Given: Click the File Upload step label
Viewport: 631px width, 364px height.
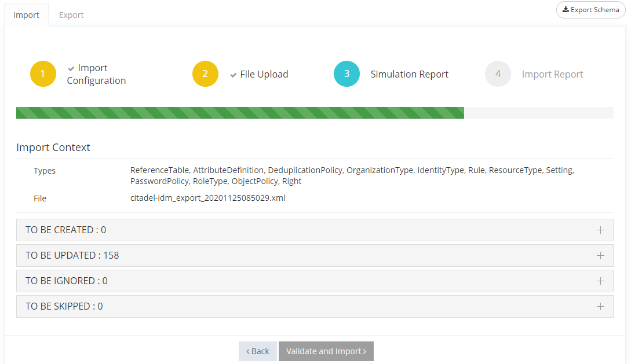Looking at the screenshot, I should click(264, 74).
